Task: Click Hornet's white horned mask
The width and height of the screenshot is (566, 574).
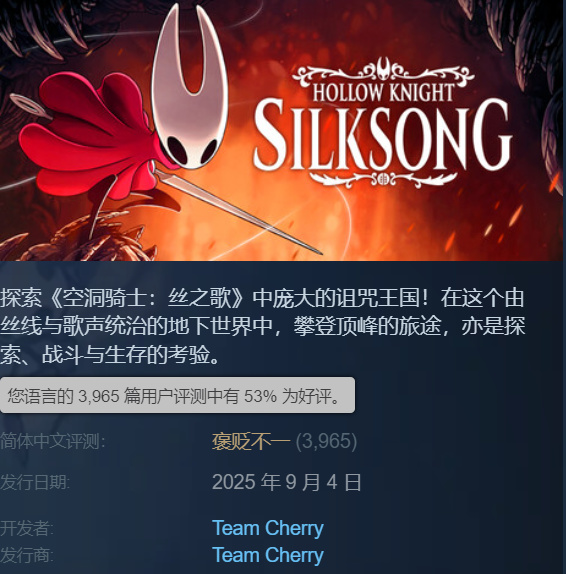Action: coord(189,95)
